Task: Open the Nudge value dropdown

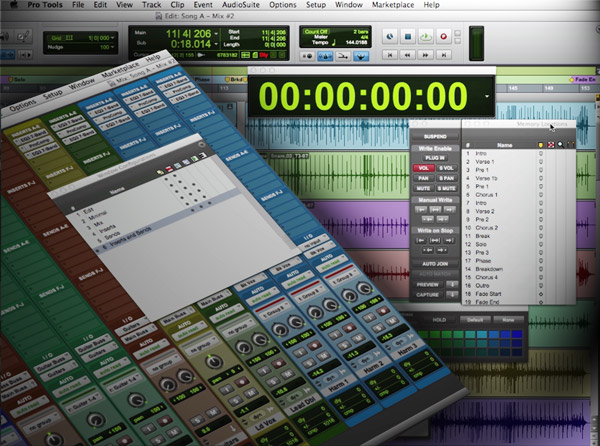Action: tap(112, 47)
